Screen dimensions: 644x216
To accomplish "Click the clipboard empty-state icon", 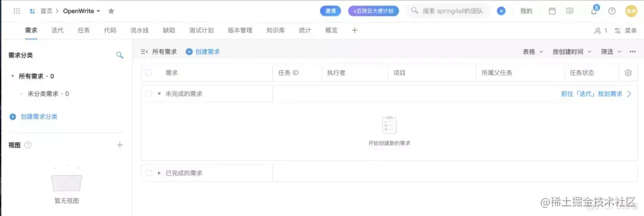I will click(389, 125).
